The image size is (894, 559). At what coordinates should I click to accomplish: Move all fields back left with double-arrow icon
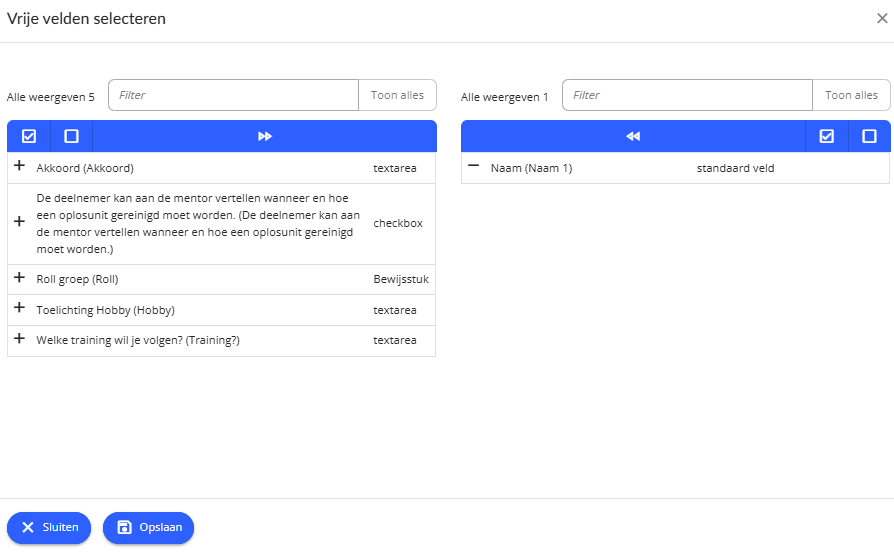[633, 136]
